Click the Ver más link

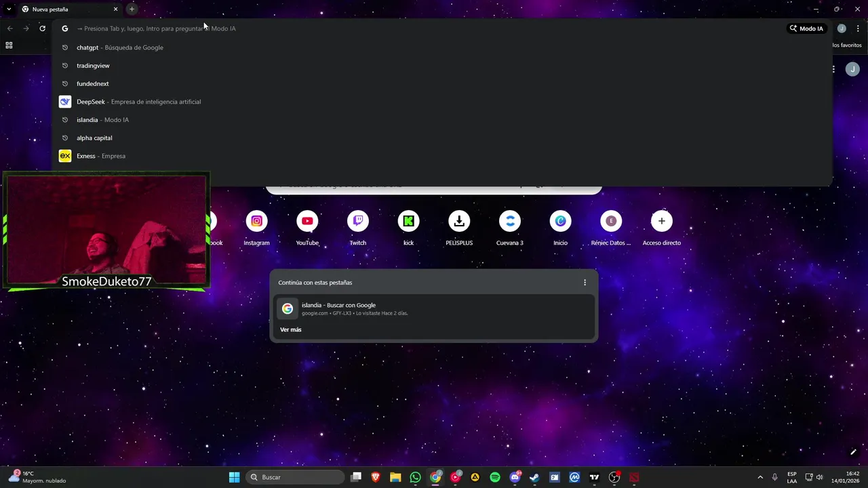point(291,329)
